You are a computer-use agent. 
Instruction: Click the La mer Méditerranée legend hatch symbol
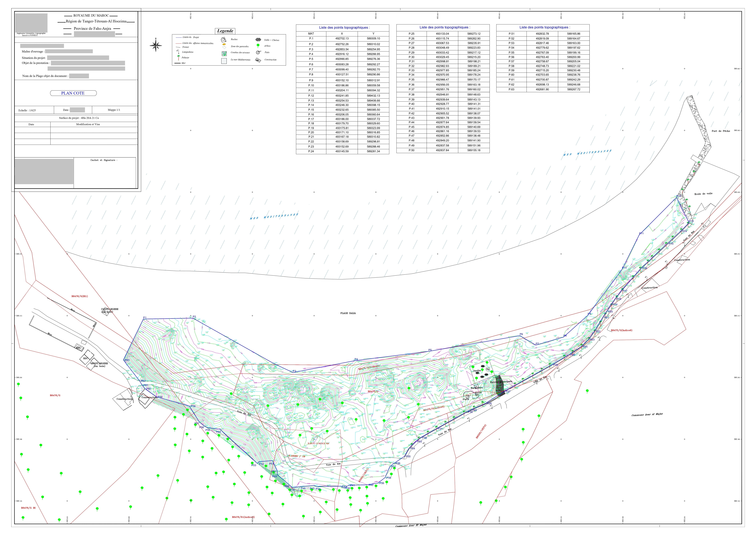tap(224, 61)
